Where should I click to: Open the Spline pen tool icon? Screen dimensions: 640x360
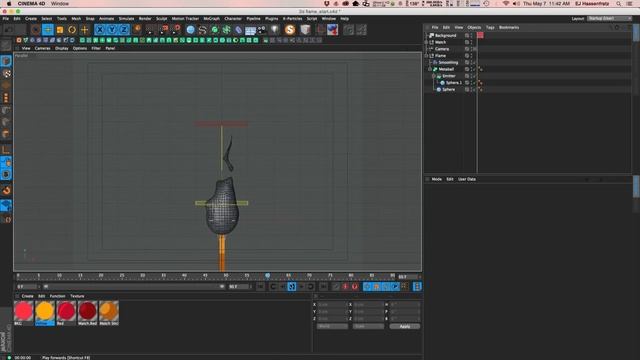[x=202, y=29]
